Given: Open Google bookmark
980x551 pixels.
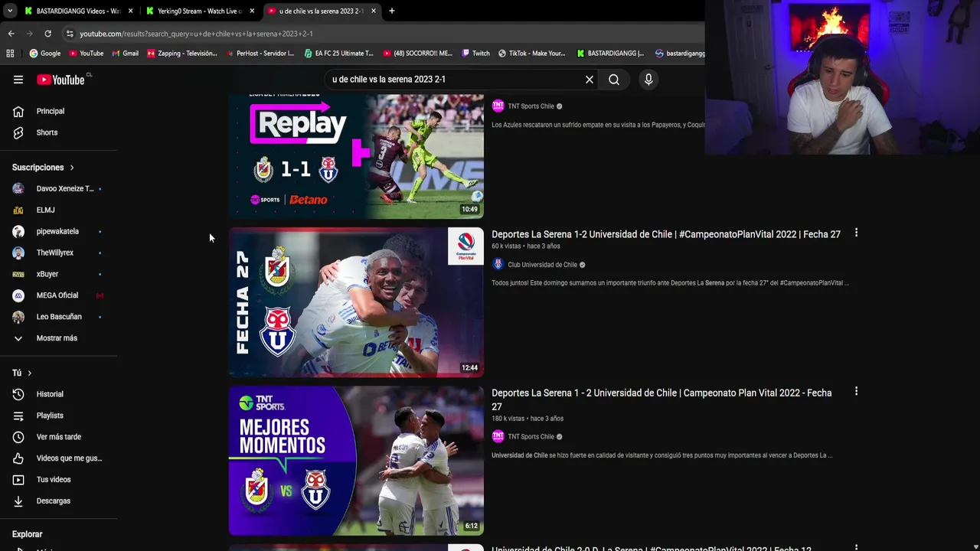Looking at the screenshot, I should coord(45,54).
